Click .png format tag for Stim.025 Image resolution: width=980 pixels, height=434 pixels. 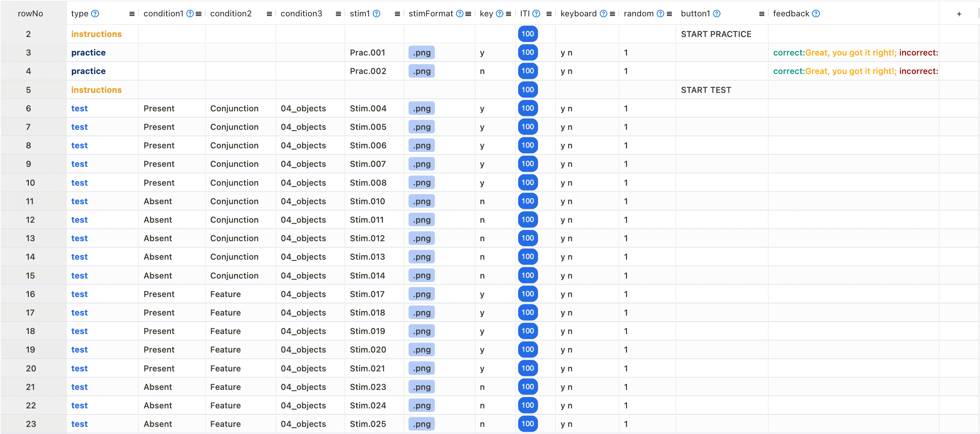(x=422, y=424)
